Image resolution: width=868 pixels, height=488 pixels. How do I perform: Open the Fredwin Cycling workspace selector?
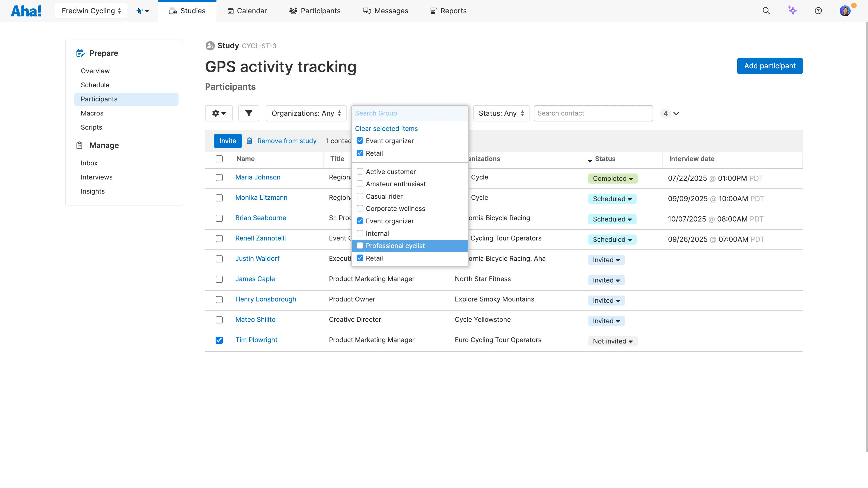point(91,11)
